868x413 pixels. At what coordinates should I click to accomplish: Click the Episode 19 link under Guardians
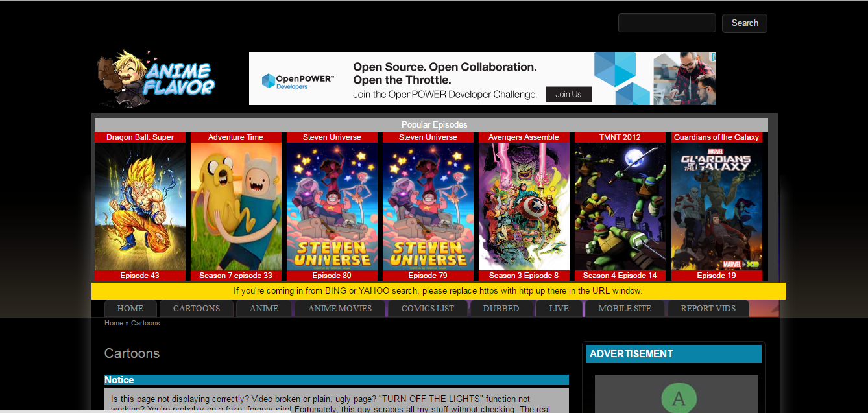(x=717, y=276)
